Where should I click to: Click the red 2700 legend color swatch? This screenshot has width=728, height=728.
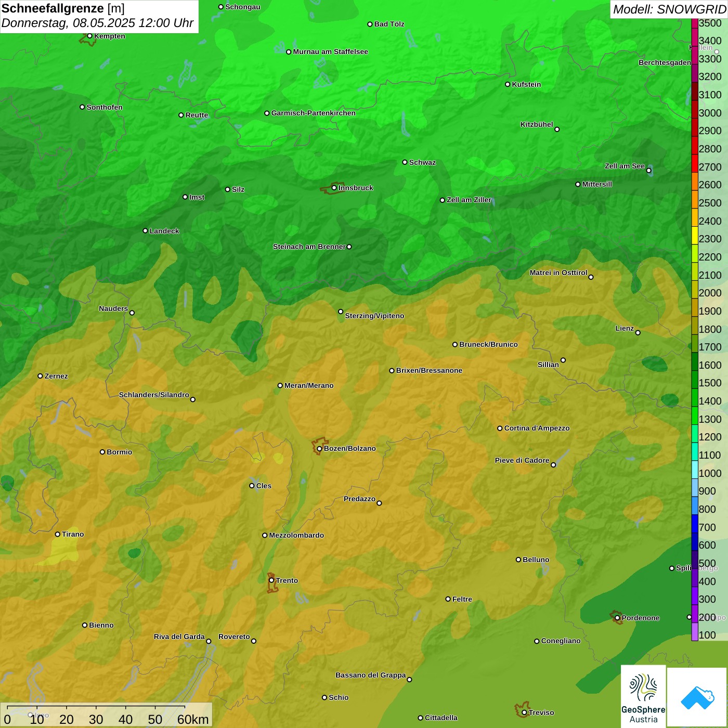coord(695,163)
